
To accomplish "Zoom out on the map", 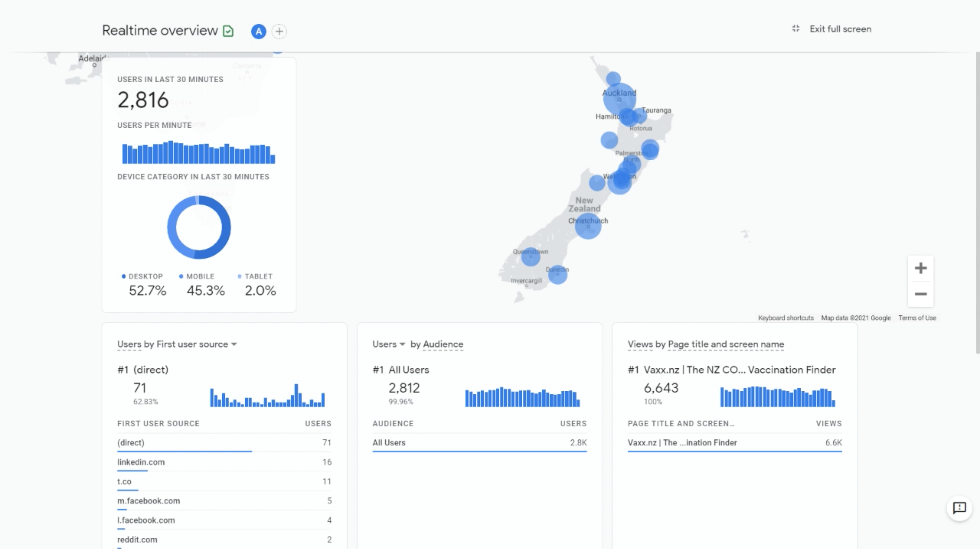I will point(920,294).
